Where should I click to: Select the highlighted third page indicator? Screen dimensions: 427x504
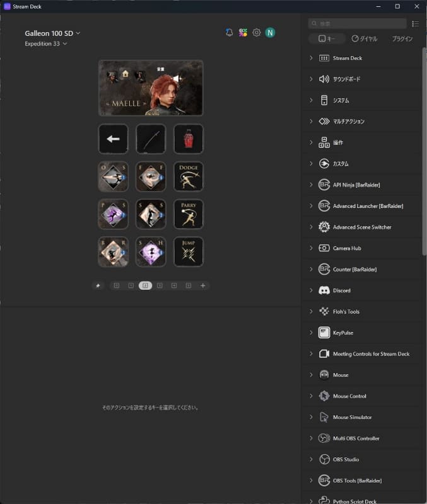click(x=145, y=285)
